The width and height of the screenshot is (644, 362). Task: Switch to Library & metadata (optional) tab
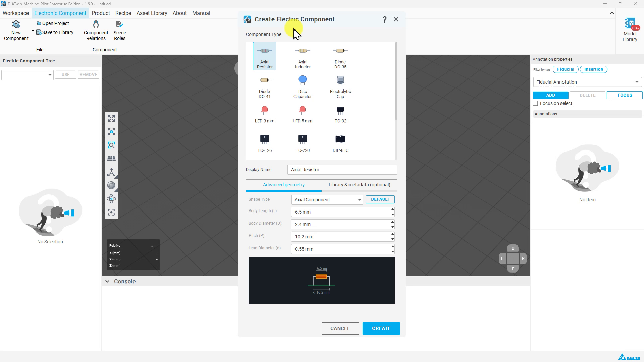pyautogui.click(x=360, y=185)
